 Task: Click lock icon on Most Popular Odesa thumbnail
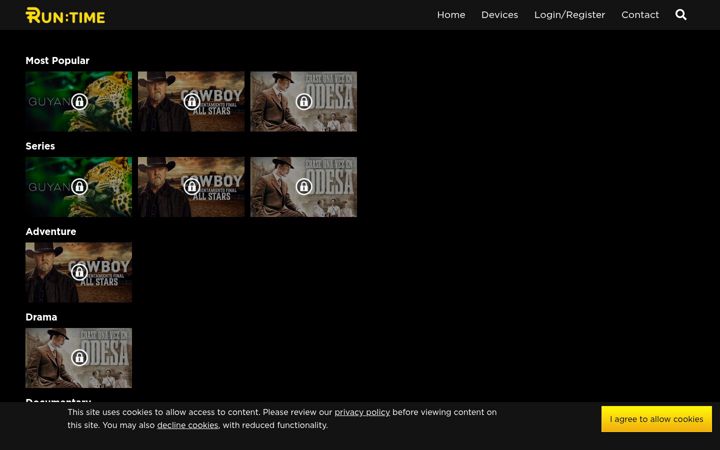[x=304, y=101]
